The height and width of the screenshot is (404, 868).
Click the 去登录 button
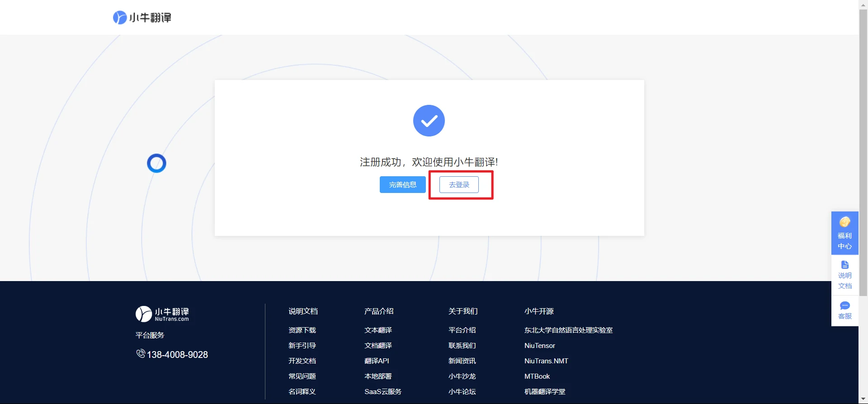[459, 185]
